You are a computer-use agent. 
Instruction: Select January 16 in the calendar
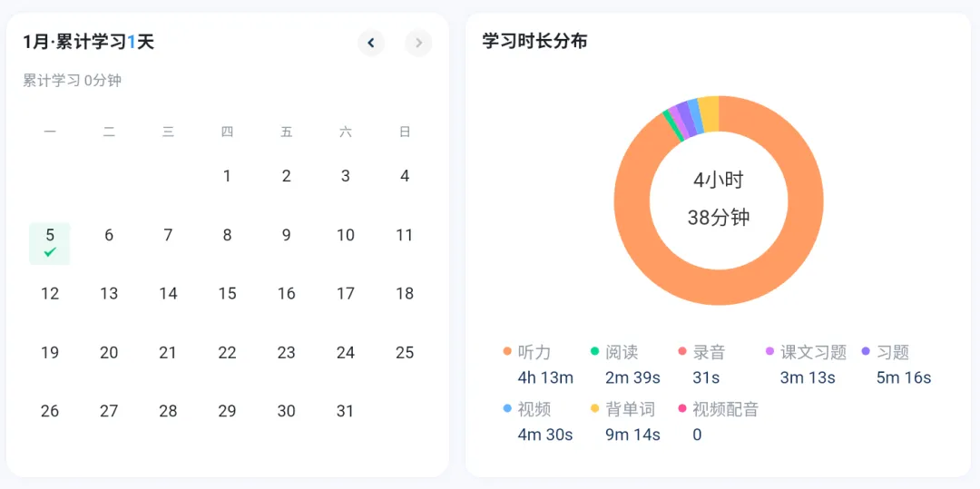click(x=286, y=294)
